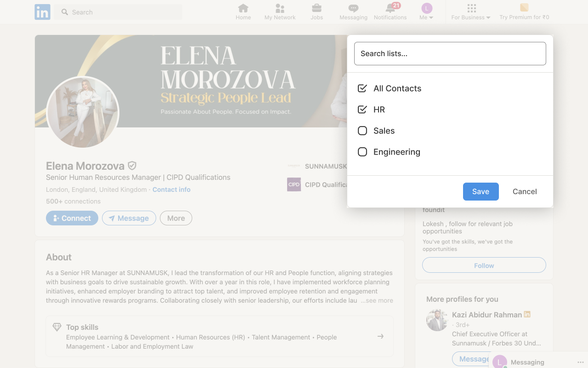The image size is (588, 368).
Task: Uncheck the HR list checkbox
Action: point(362,109)
